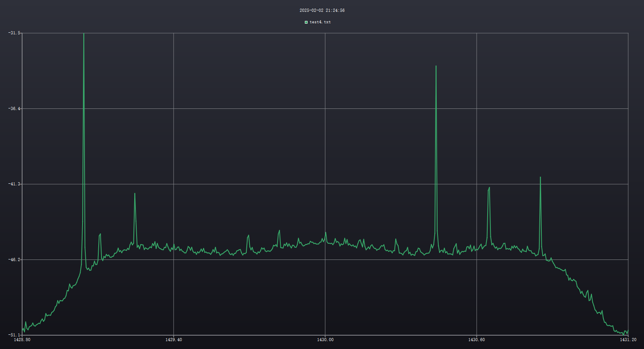Toggle the test4.txt series legend label
644x349 pixels.
[320, 22]
